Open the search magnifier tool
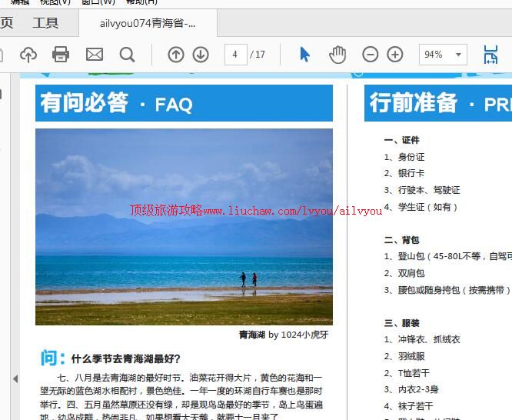The width and height of the screenshot is (512, 420). [127, 55]
